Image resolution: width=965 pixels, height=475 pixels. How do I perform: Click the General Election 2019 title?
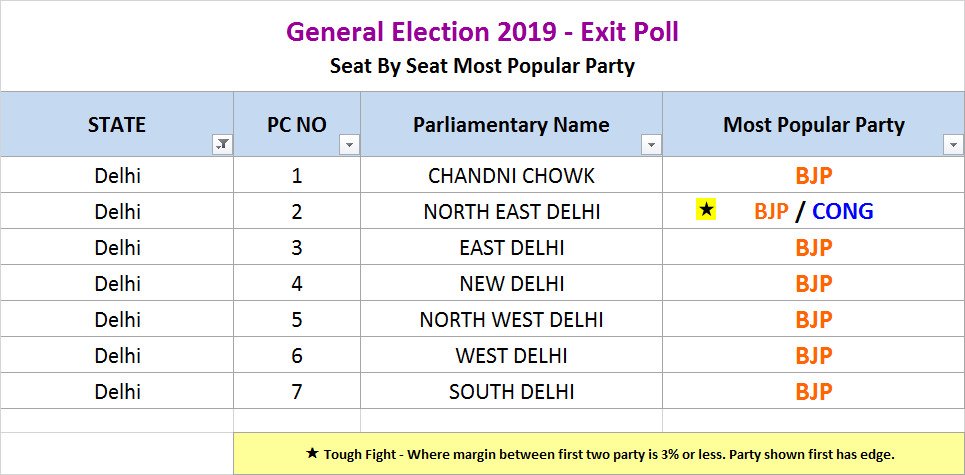[x=482, y=32]
